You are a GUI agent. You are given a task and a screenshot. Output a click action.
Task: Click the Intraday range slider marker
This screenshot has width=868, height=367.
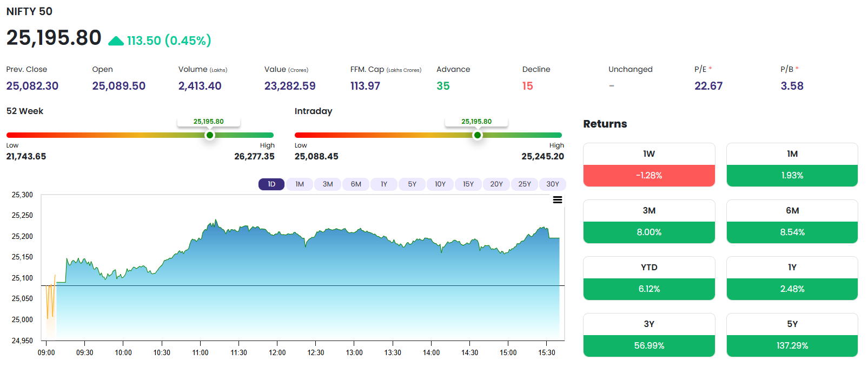(477, 135)
